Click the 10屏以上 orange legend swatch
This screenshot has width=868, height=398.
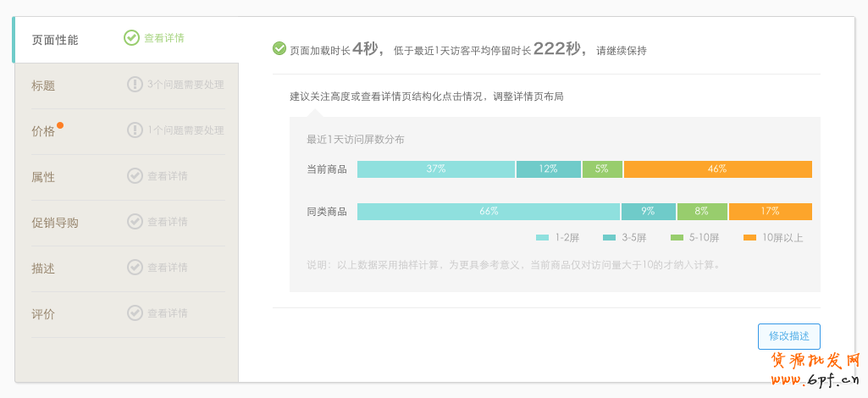point(749,238)
